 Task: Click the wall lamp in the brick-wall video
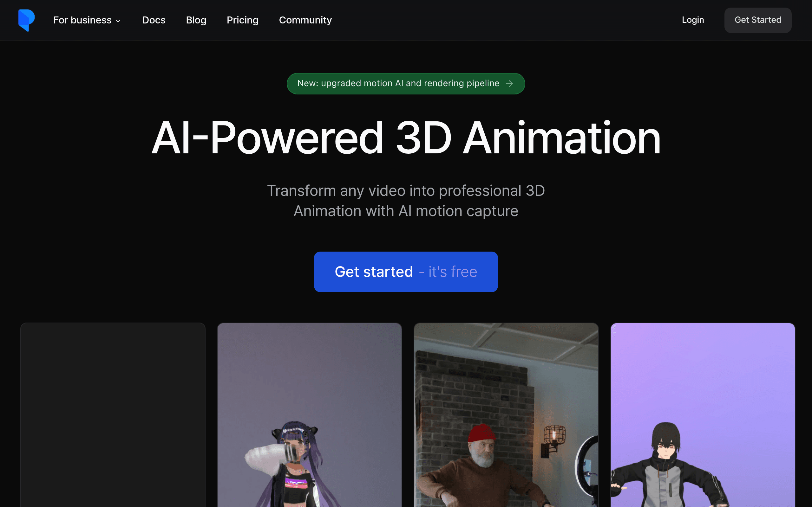point(553,440)
